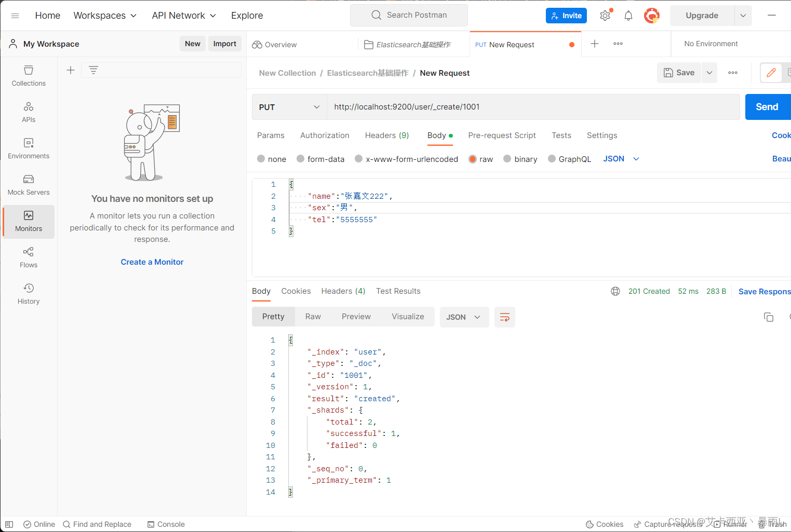This screenshot has width=791, height=532.
Task: Open response Headers (4) tab
Action: [343, 291]
